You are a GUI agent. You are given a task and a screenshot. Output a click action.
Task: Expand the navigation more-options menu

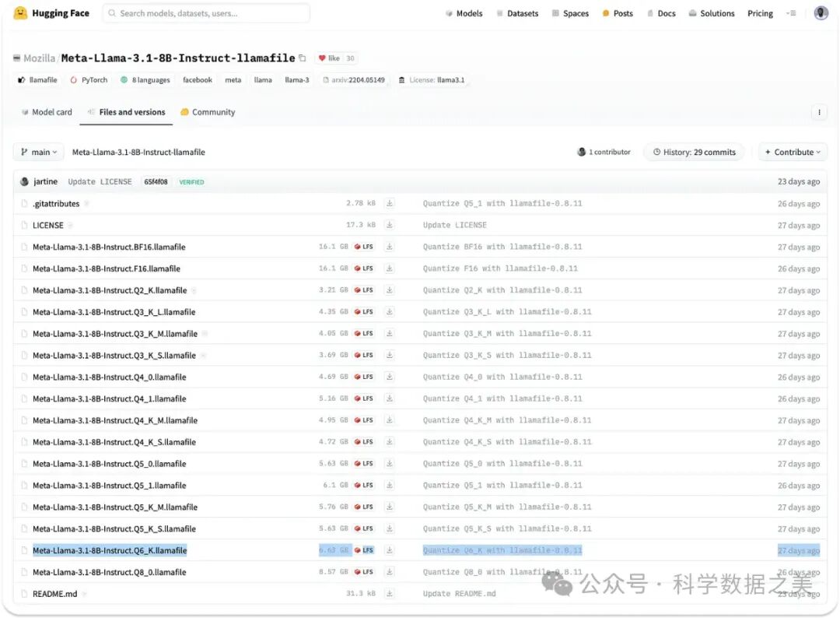pyautogui.click(x=791, y=13)
